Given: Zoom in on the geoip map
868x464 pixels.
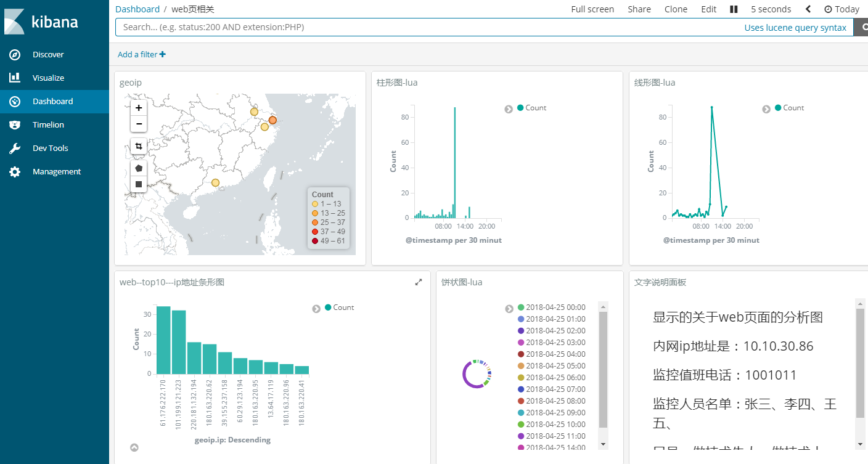Looking at the screenshot, I should tap(139, 108).
